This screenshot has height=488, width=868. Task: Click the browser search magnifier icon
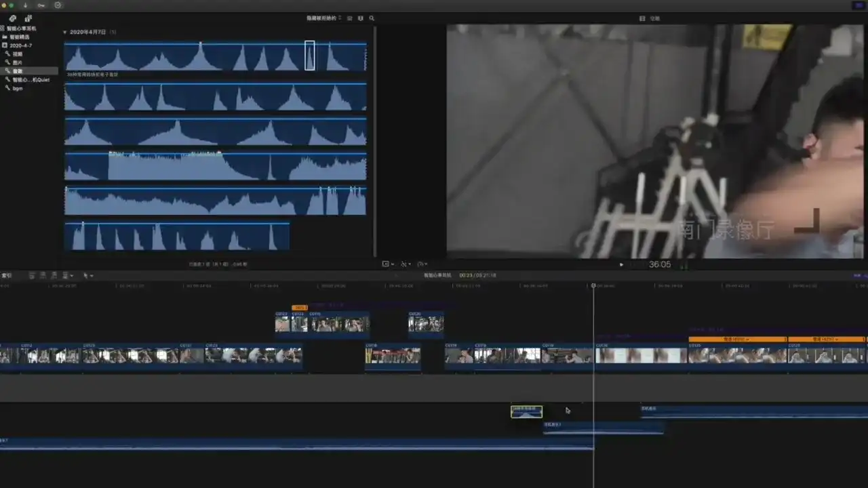(x=372, y=18)
